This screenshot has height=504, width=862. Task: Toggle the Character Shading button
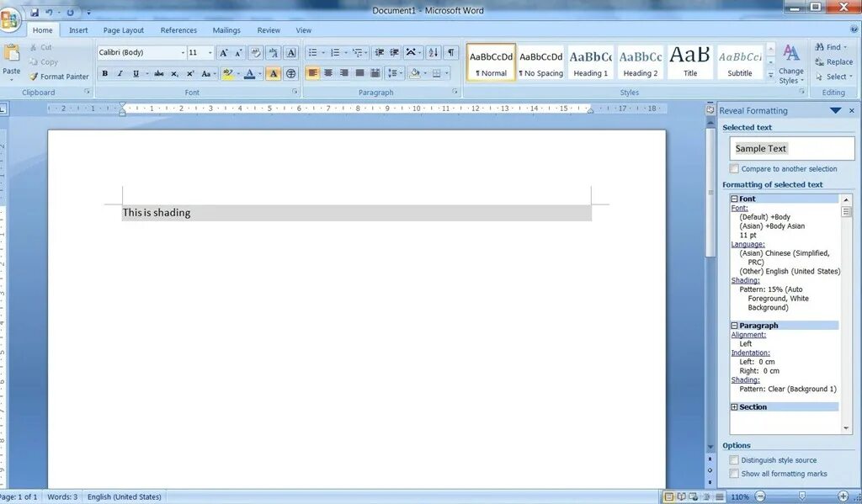click(274, 73)
